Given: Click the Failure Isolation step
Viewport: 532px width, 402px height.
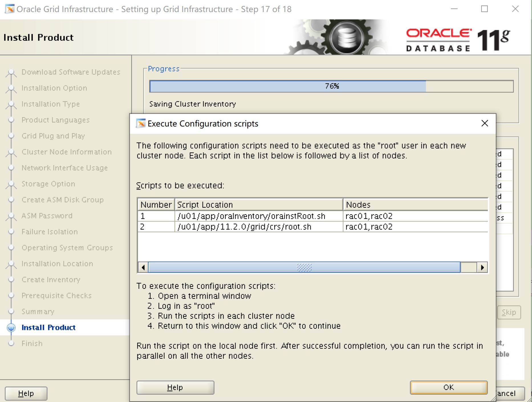Looking at the screenshot, I should (x=50, y=232).
